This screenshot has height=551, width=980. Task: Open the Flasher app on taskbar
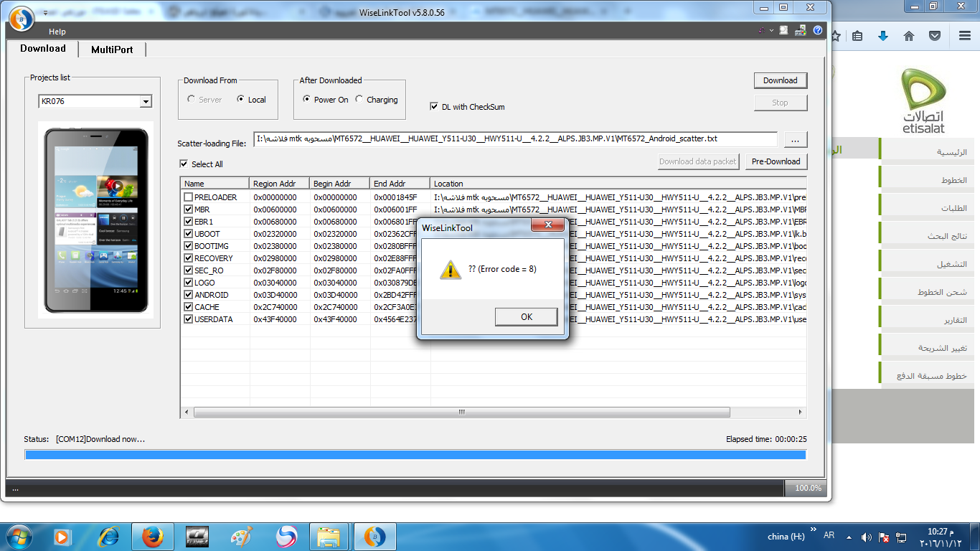(197, 536)
